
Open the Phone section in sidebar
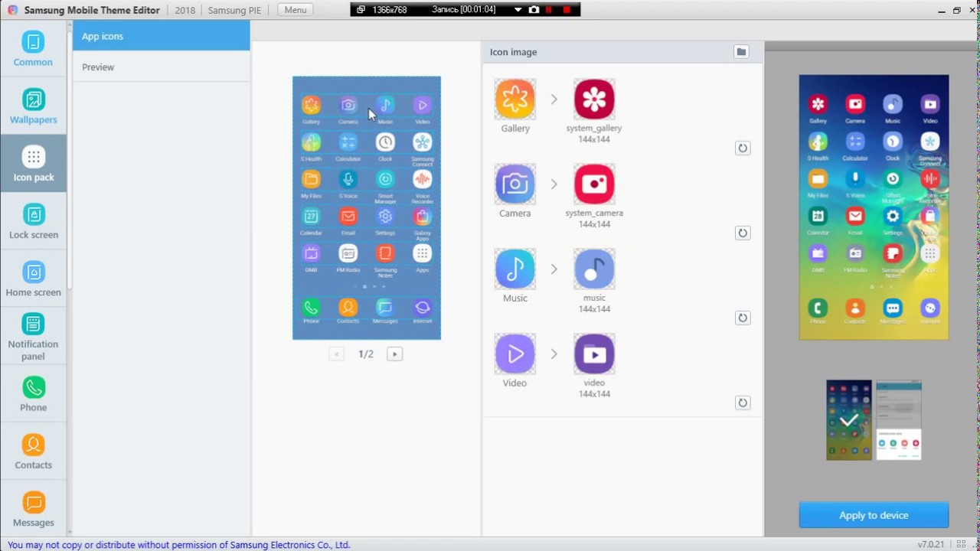[33, 394]
